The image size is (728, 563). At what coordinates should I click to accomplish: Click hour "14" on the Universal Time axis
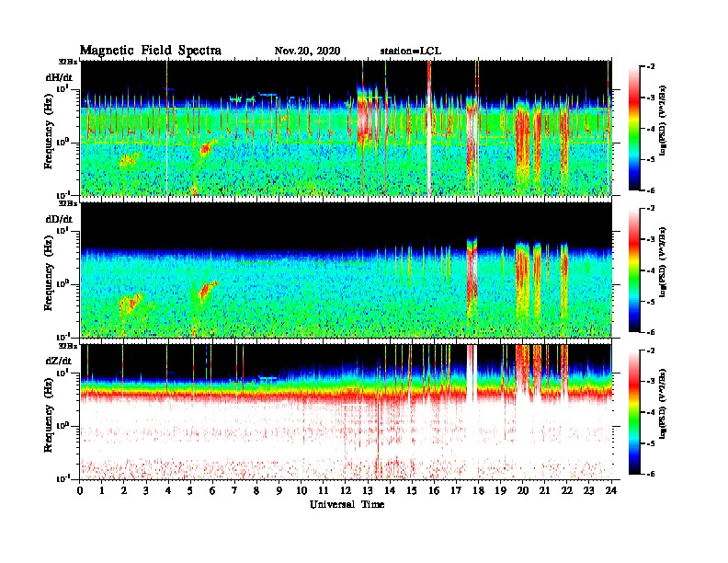390,490
